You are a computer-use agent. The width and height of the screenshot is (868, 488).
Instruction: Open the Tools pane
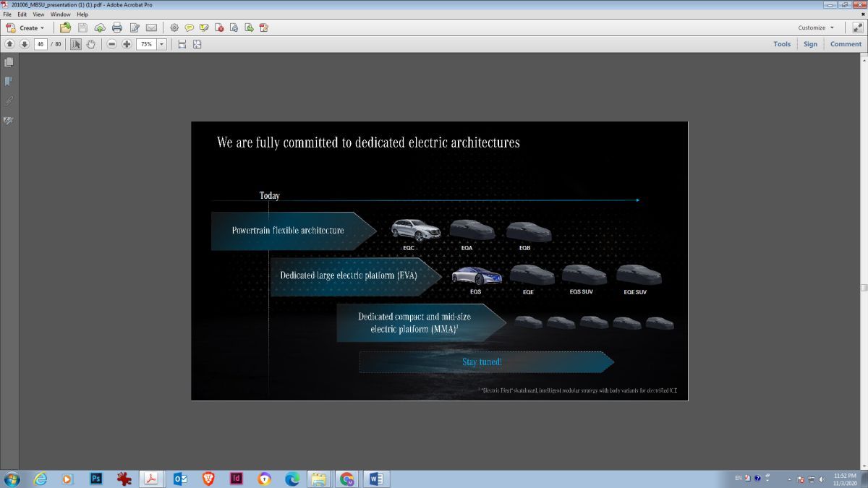[x=782, y=44]
